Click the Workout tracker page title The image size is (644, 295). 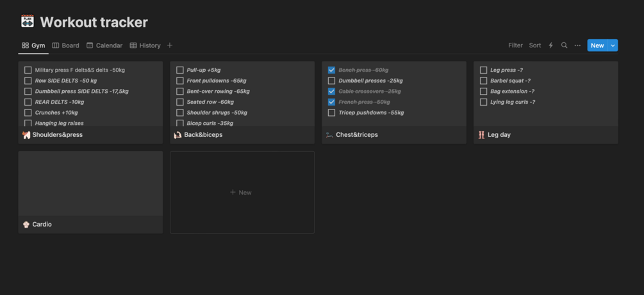point(94,22)
